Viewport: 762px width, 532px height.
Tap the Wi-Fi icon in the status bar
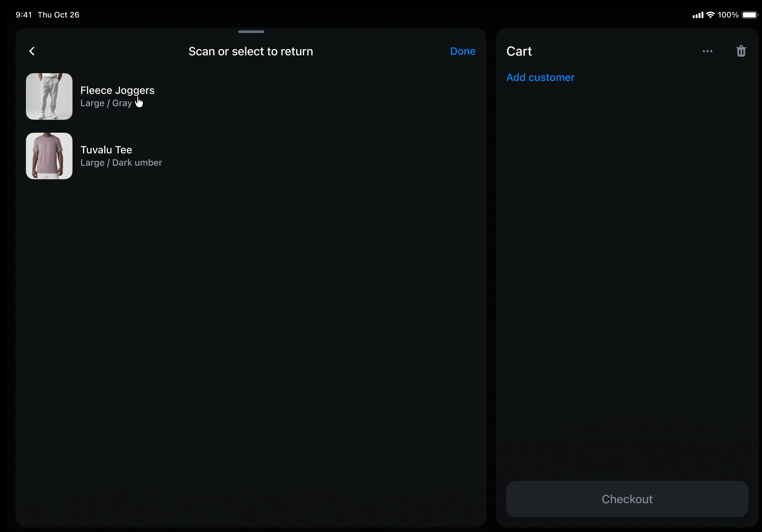pyautogui.click(x=710, y=15)
